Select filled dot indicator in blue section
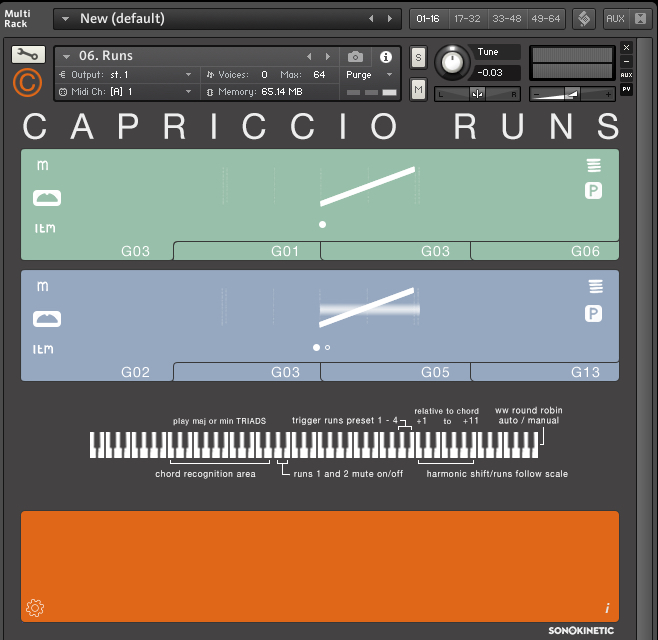This screenshot has height=640, width=658. [x=316, y=347]
